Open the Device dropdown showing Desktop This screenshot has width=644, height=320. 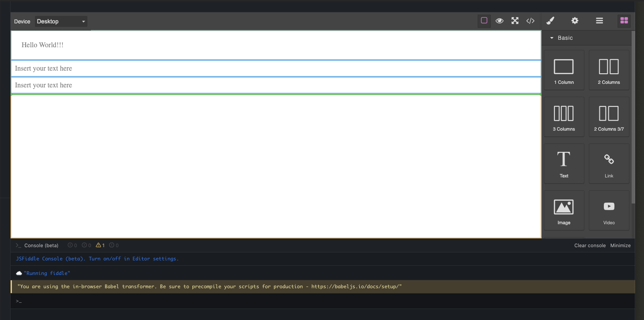60,21
